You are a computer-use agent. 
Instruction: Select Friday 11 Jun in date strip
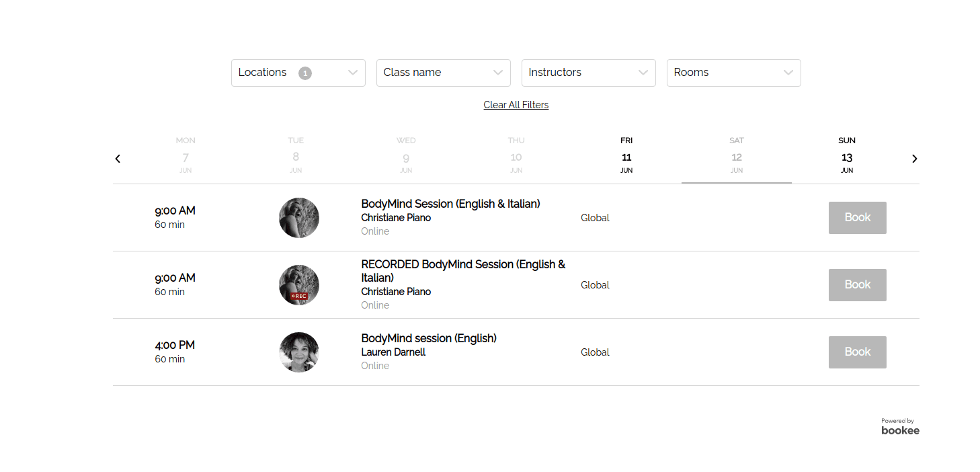(626, 156)
